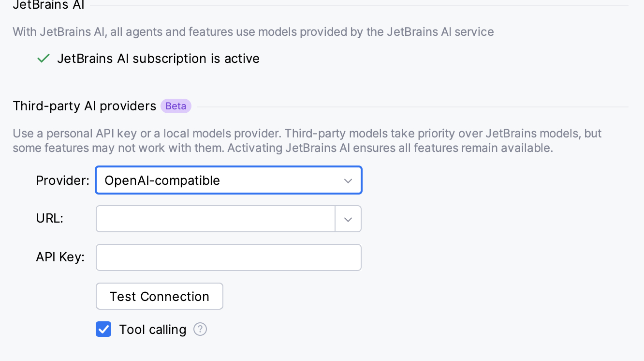The width and height of the screenshot is (644, 361).
Task: Open the Provider combo box showing OpenAI-compatible
Action: (x=228, y=180)
